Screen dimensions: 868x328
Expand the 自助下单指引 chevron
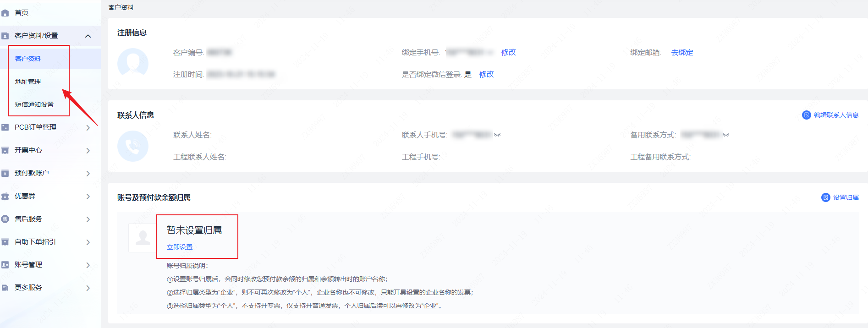tap(88, 242)
